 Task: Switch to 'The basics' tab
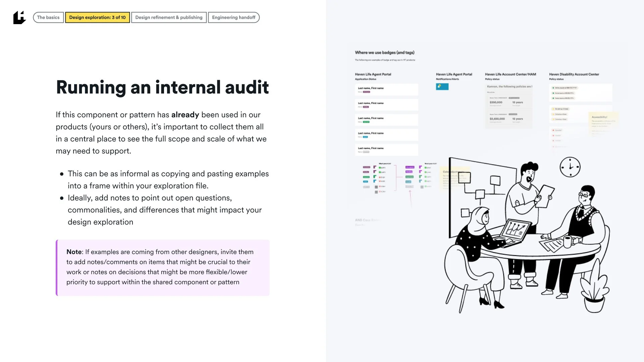pyautogui.click(x=48, y=17)
